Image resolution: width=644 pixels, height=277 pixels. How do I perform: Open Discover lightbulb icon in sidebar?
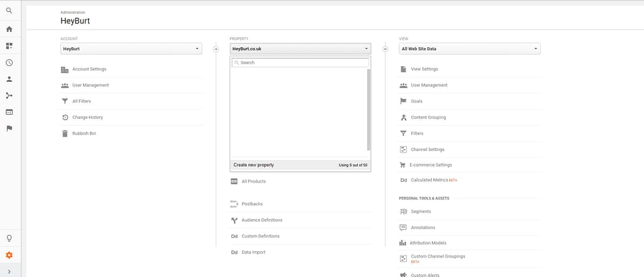click(x=9, y=239)
